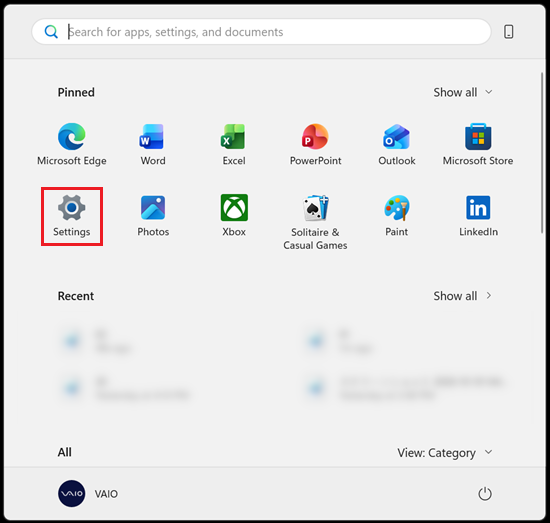Viewport: 550px width, 523px height.
Task: Click the VAIO account name
Action: [x=106, y=494]
